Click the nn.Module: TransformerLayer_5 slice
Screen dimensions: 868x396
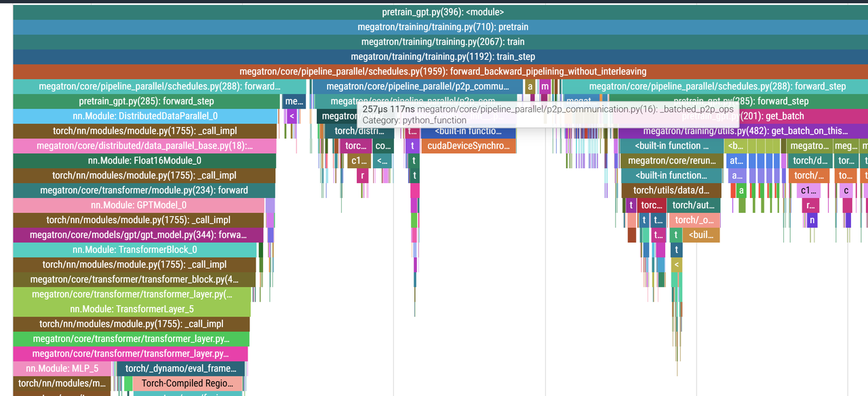(132, 309)
